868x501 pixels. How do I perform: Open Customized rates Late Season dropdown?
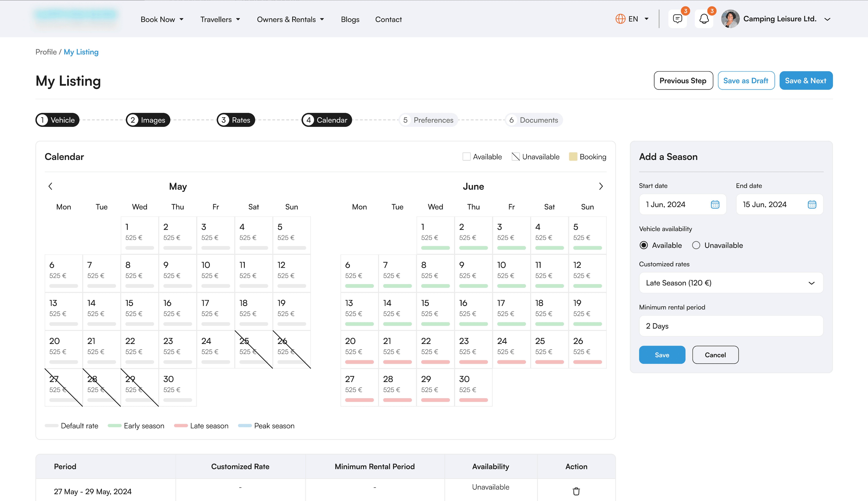(x=731, y=283)
